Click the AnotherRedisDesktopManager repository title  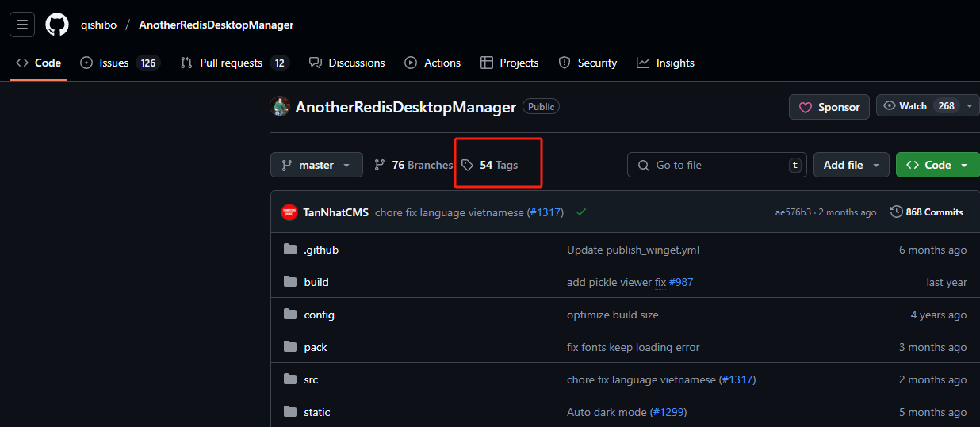point(406,107)
